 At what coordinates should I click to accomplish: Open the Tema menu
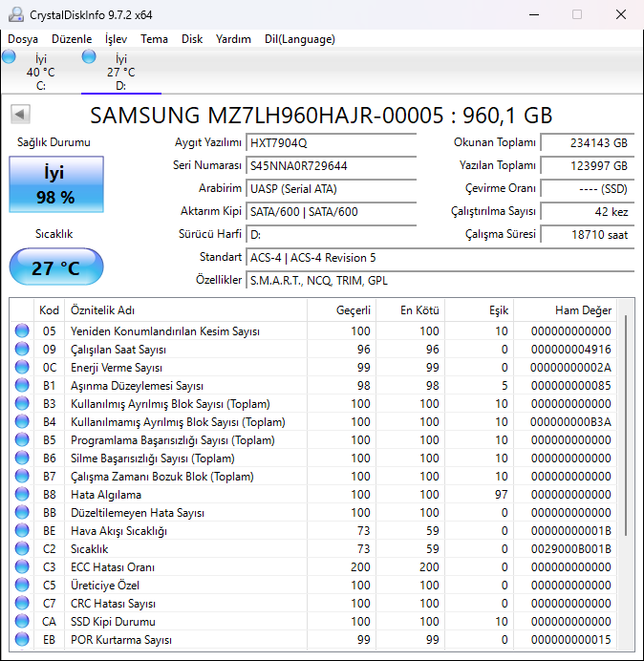tap(154, 39)
